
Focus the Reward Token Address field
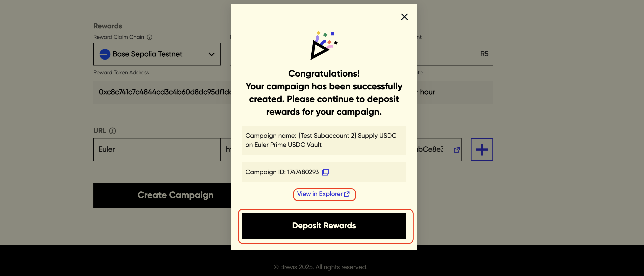162,92
